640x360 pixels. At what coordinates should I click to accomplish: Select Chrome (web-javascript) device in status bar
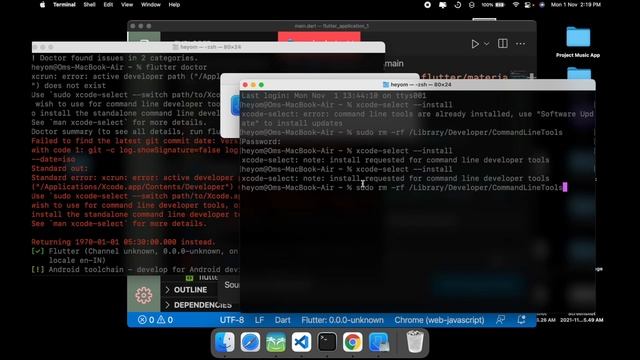[x=439, y=320]
